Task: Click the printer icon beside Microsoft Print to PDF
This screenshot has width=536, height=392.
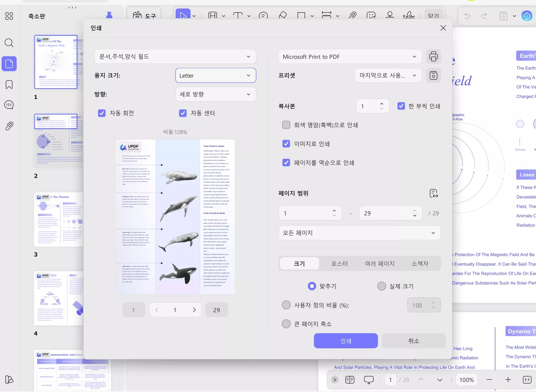Action: (434, 57)
